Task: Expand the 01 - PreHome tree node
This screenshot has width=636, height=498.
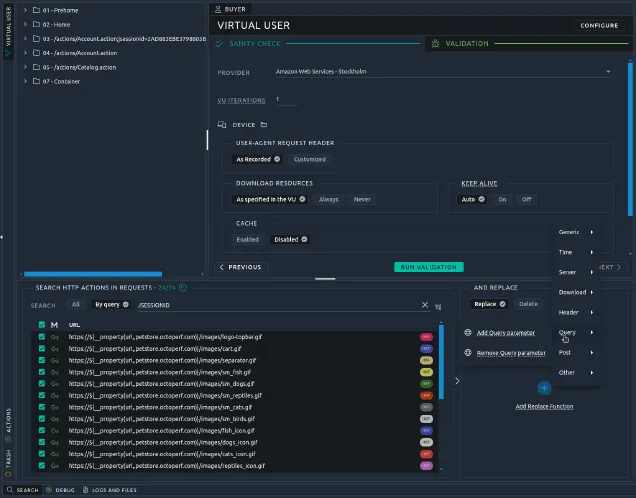Action: 25,10
